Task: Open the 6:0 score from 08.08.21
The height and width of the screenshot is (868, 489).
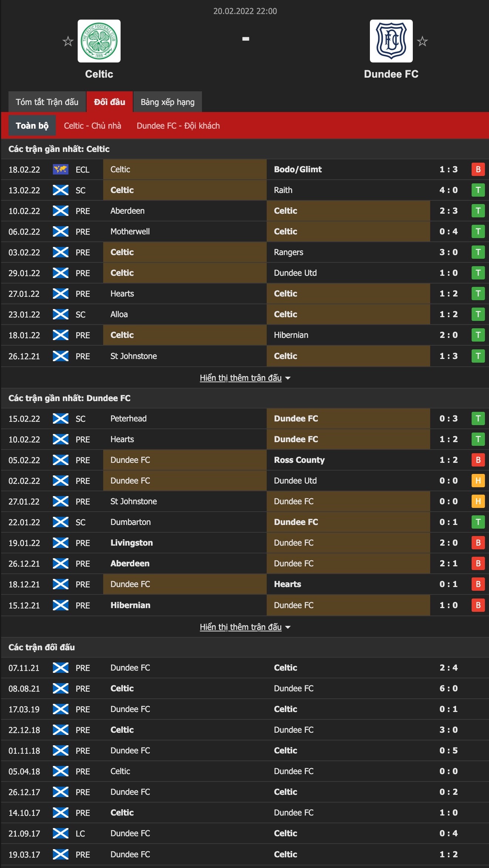Action: tap(449, 688)
